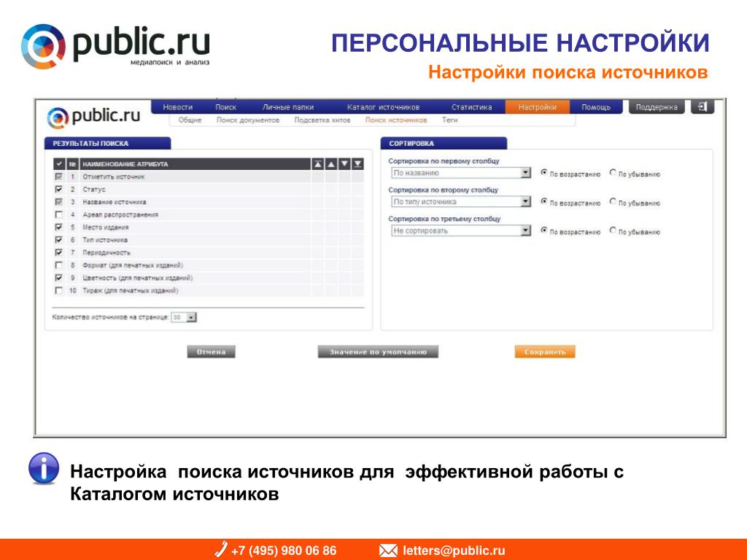Click the envelope icon in the footer
Image resolution: width=747 pixels, height=560 pixels.
click(x=388, y=551)
